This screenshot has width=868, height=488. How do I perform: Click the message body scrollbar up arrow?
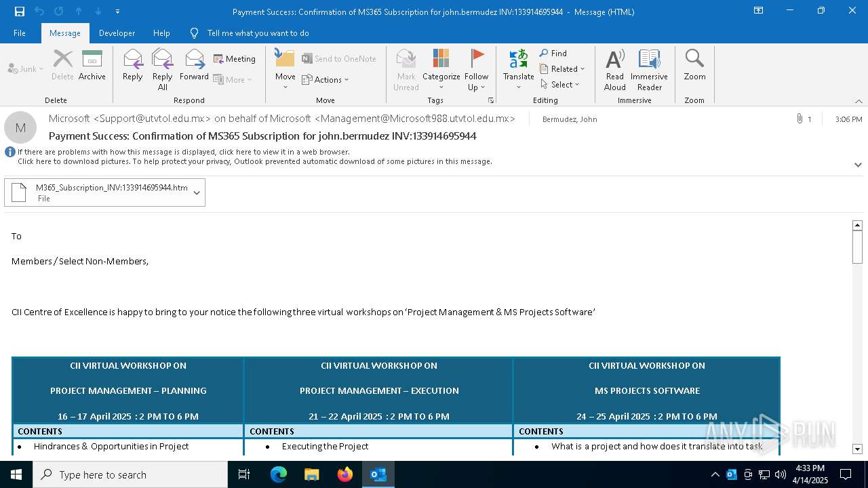[857, 225]
